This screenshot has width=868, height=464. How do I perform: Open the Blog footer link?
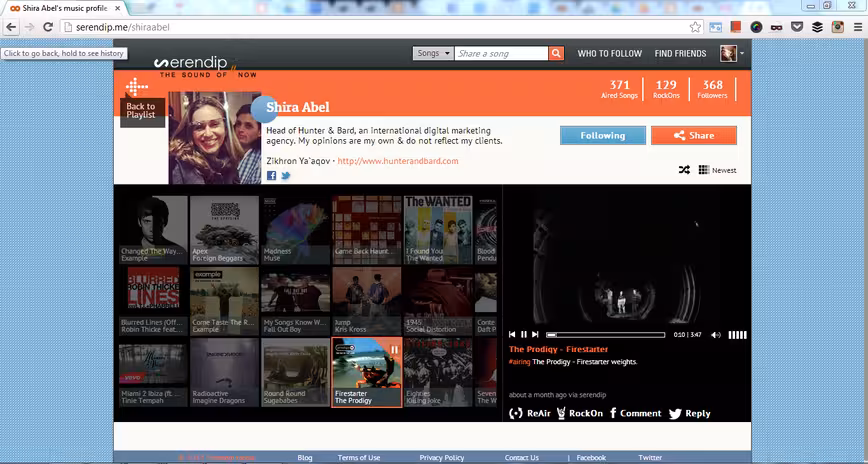(x=304, y=457)
